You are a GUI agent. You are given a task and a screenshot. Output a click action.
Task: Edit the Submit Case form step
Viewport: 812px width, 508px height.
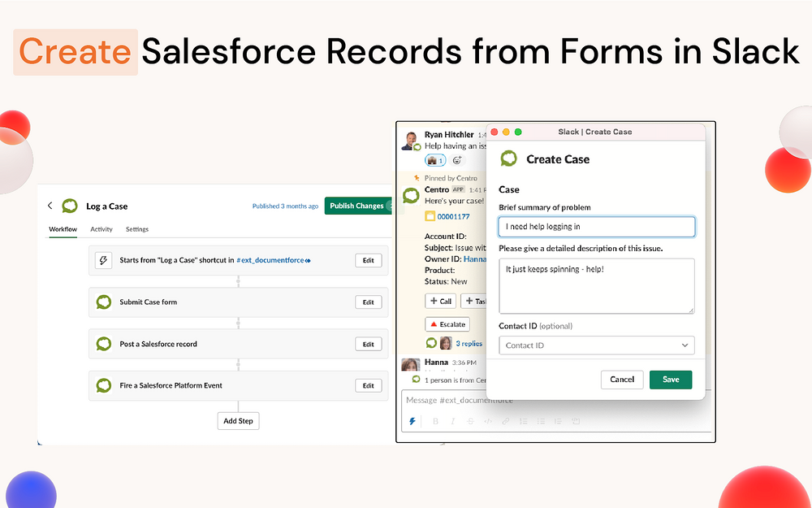coord(368,302)
